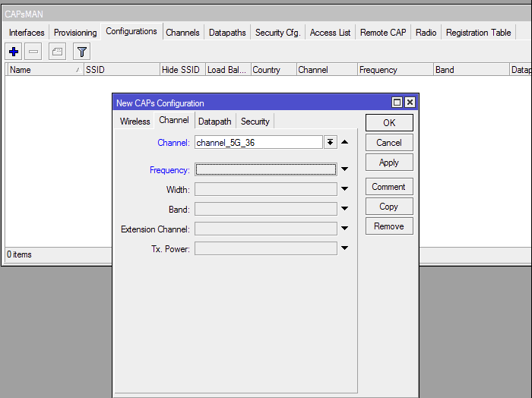Expand the Band field arrow
This screenshot has height=398, width=532.
(344, 209)
